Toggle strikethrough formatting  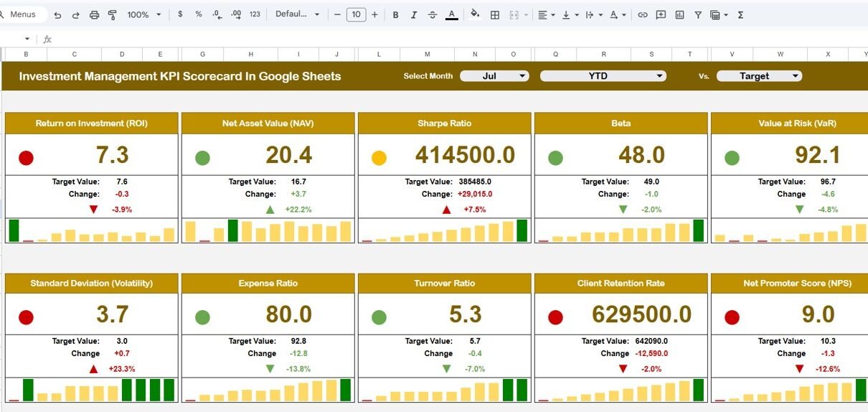coord(432,14)
